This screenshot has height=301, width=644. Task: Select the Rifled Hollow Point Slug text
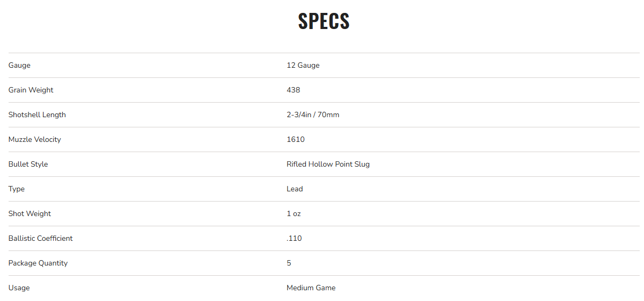coord(328,164)
